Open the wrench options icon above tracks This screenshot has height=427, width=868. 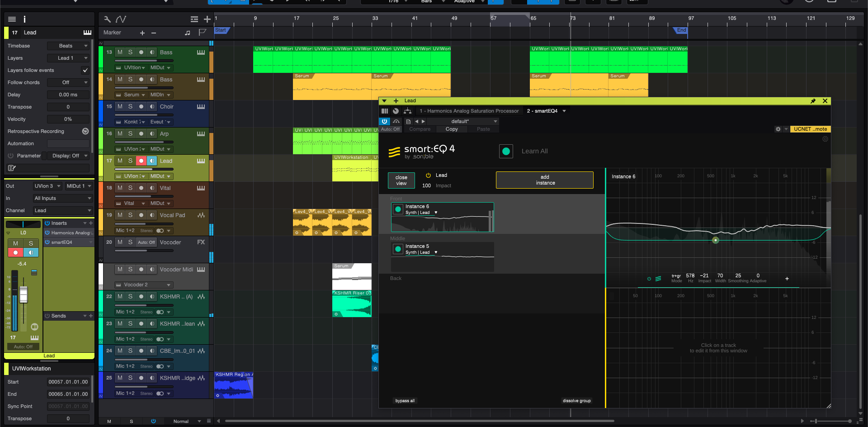coord(107,19)
